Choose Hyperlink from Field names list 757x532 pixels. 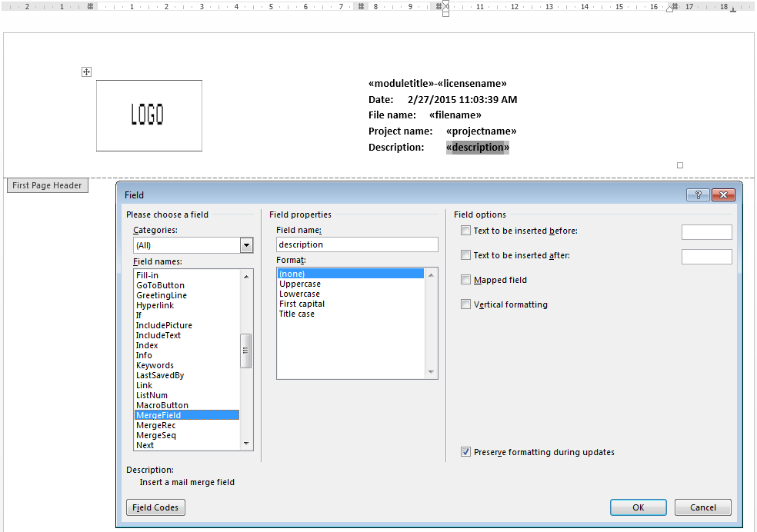(155, 305)
